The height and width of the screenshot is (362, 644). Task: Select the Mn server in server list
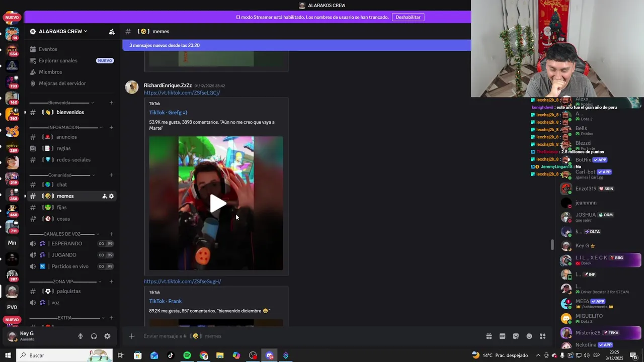[x=12, y=243]
